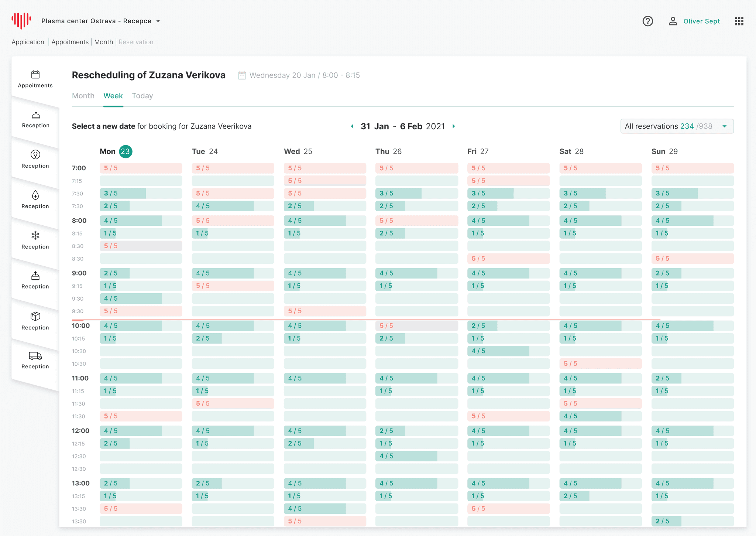Click the Application breadcrumb link
Screen dimensions: 756x536
coord(28,42)
